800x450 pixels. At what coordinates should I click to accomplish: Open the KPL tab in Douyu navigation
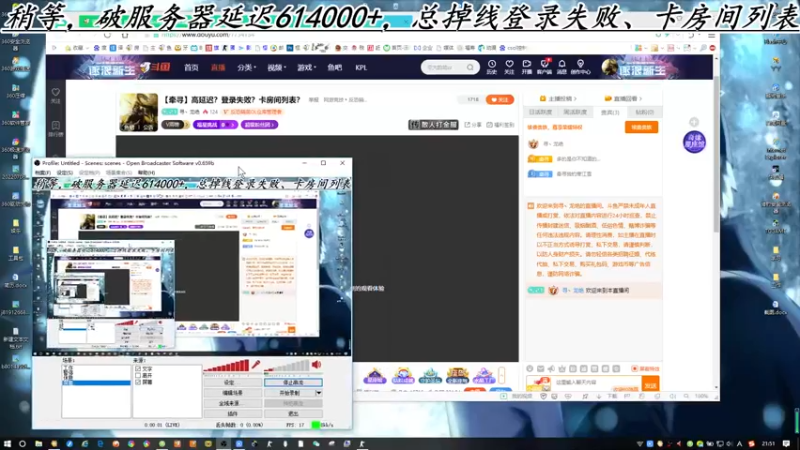point(361,67)
